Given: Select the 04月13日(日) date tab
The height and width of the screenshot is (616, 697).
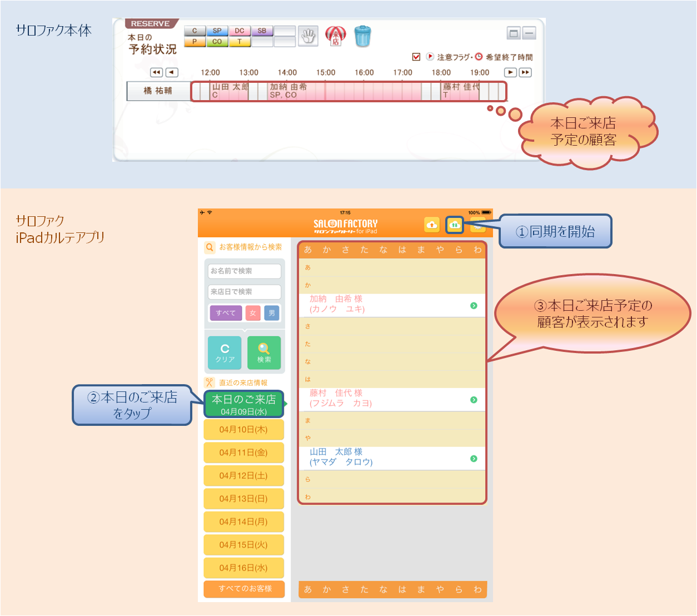Looking at the screenshot, I should click(x=244, y=499).
